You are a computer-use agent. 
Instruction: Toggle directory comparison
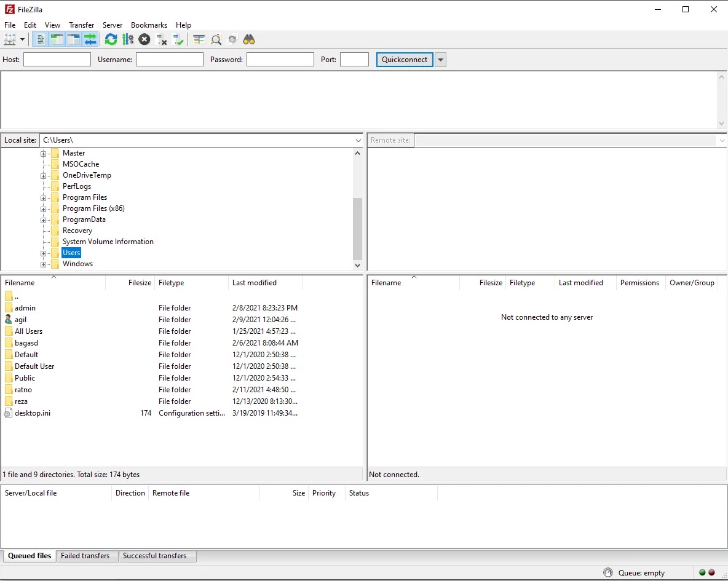coord(216,40)
